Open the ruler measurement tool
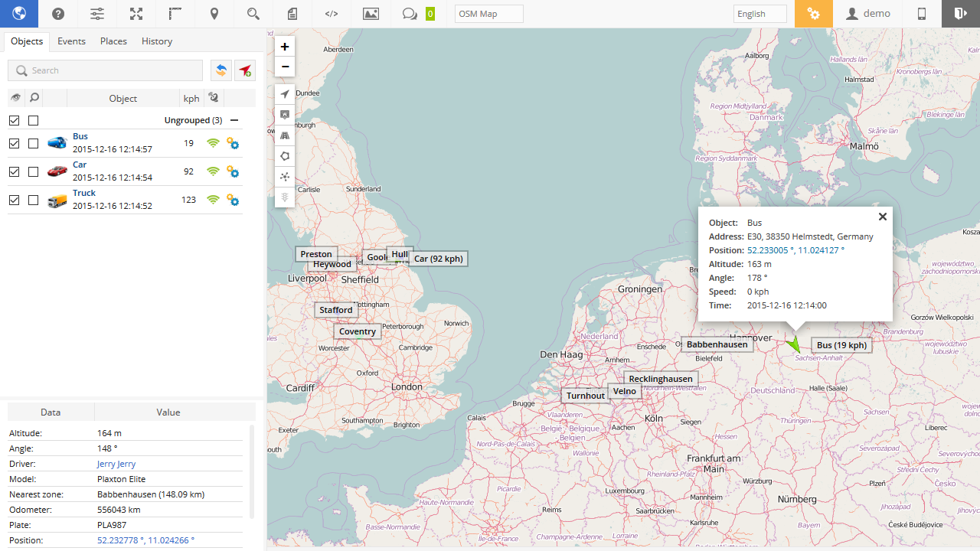The width and height of the screenshot is (980, 551). (175, 14)
